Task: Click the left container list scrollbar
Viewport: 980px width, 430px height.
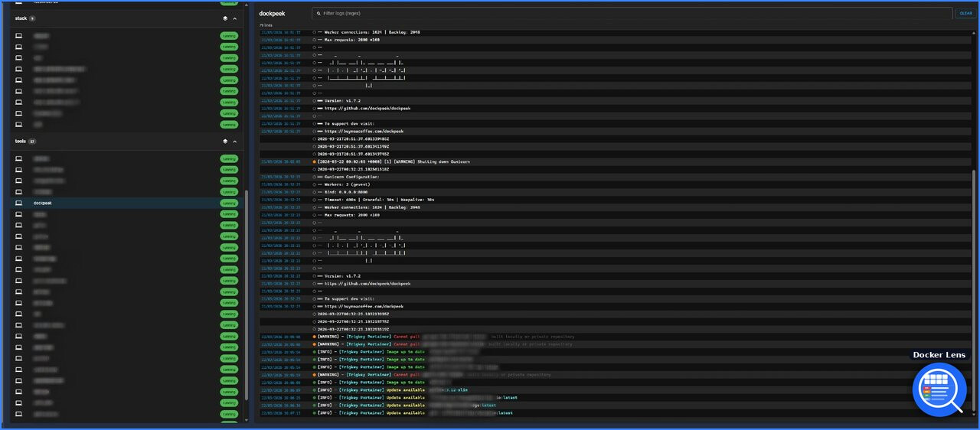Action: point(247,295)
